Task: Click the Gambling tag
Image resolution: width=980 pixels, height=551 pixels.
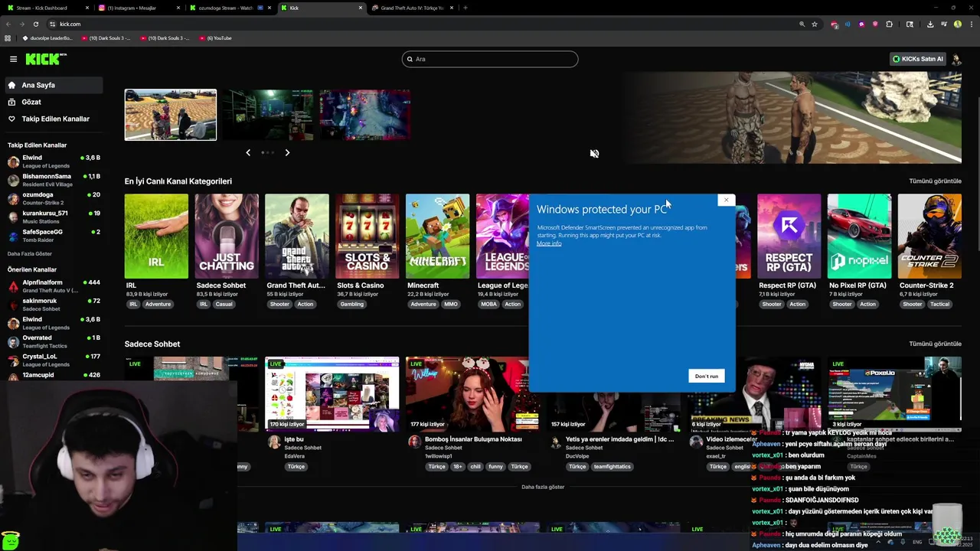Action: pyautogui.click(x=352, y=304)
